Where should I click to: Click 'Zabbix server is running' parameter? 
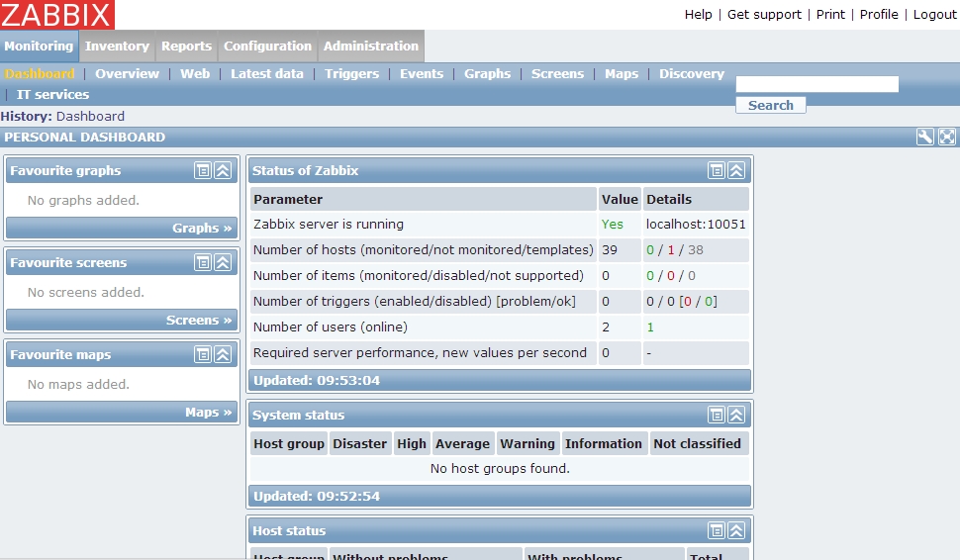(329, 224)
